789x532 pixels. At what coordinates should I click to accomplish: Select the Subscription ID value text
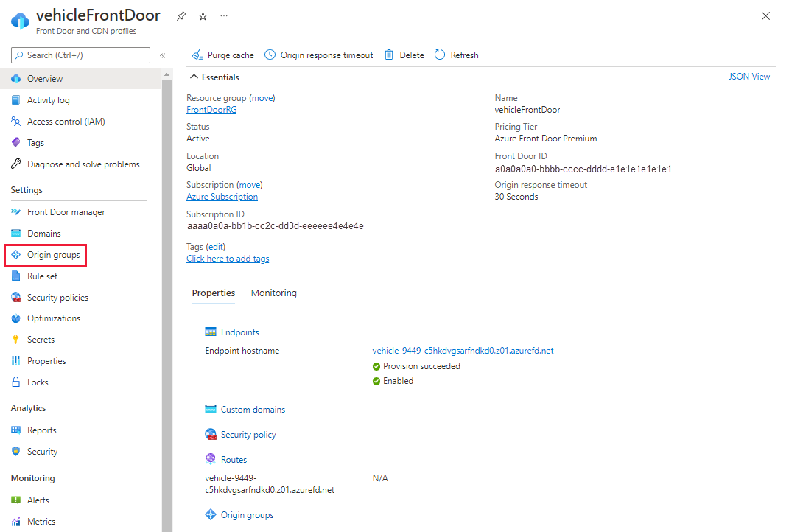pos(276,226)
